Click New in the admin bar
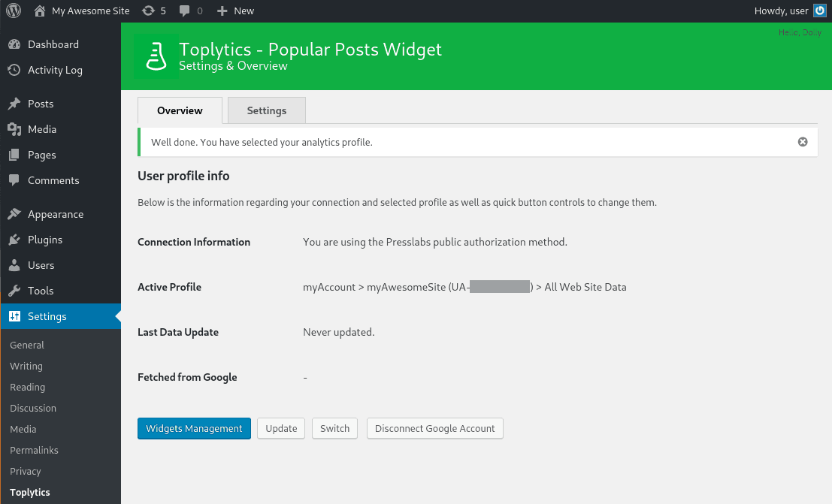This screenshot has height=504, width=832. [244, 11]
